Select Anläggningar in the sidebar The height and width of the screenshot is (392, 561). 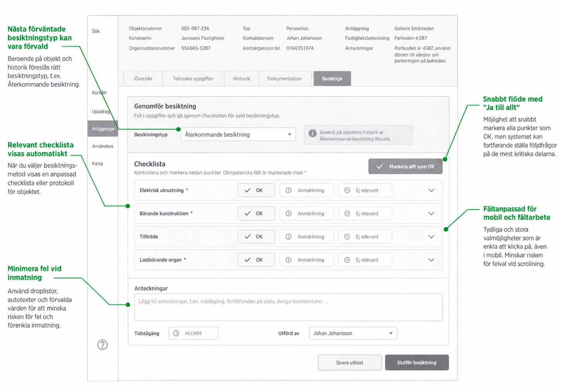click(103, 129)
